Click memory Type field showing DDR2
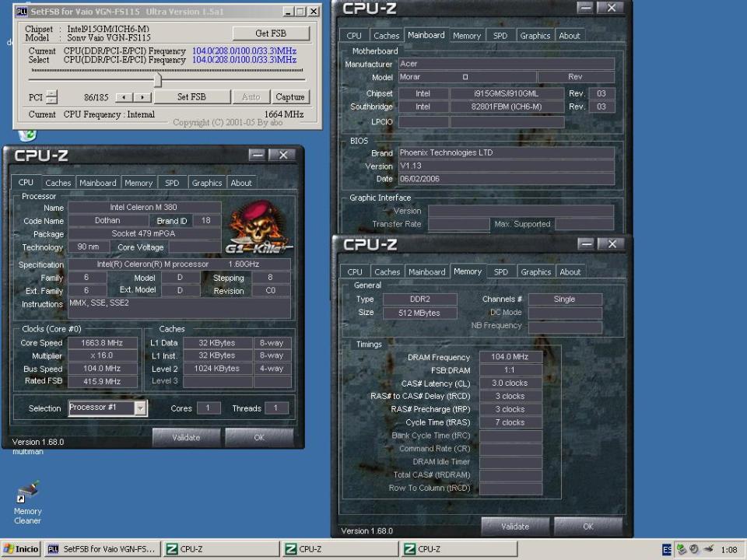 point(420,299)
